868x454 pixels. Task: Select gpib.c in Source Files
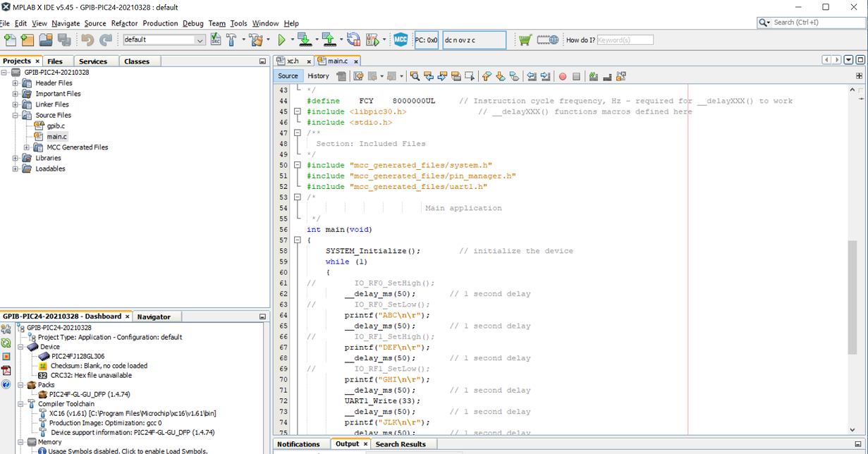point(56,126)
